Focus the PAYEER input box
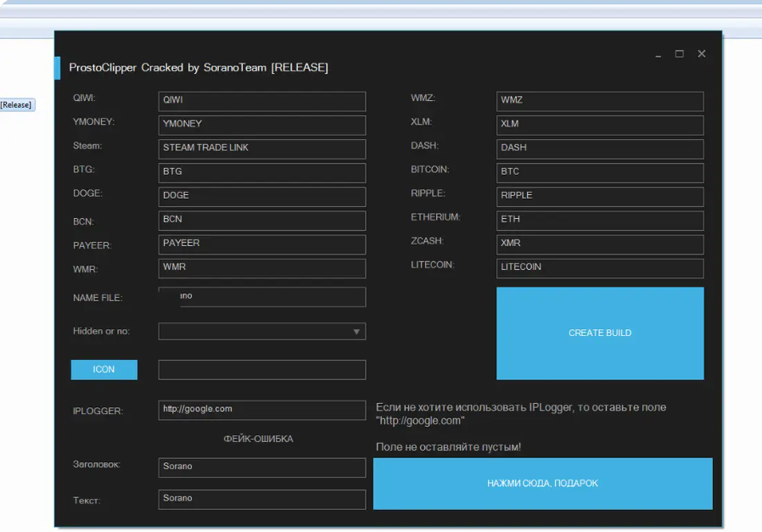762x532 pixels. coord(262,244)
